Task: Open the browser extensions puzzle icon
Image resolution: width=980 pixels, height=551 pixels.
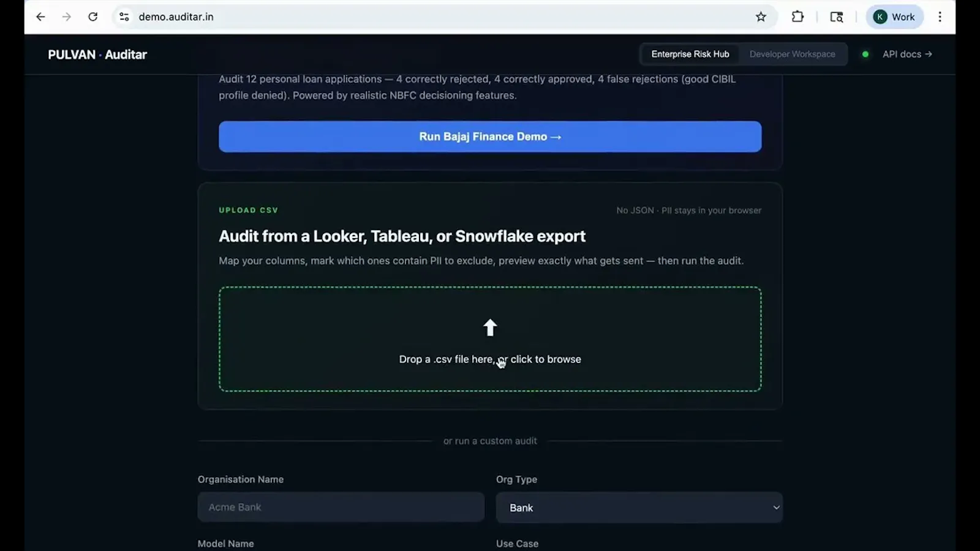Action: [797, 17]
